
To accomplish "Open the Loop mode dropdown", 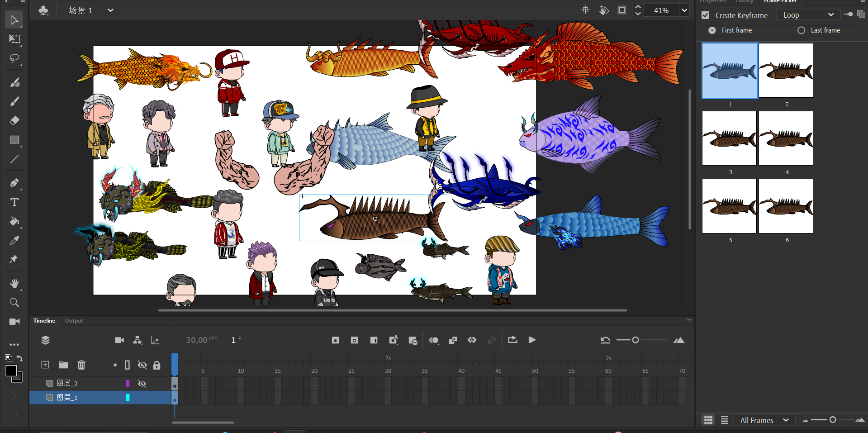I will point(808,15).
